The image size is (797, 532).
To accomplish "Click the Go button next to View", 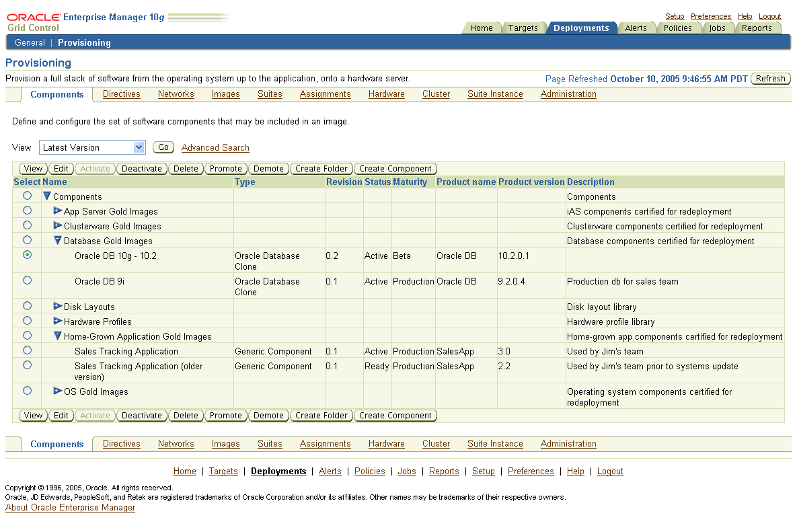I will 163,147.
